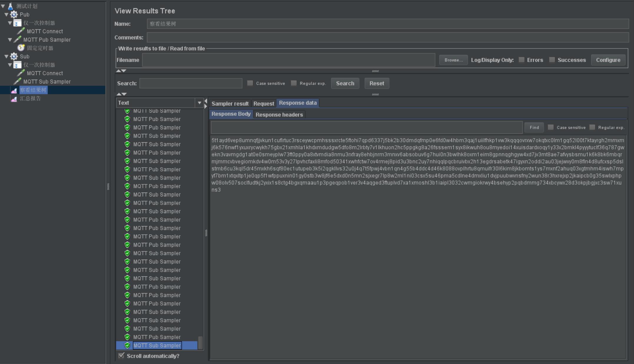Click the Browse button for filename
Viewport: 634px width, 364px height.
[452, 60]
